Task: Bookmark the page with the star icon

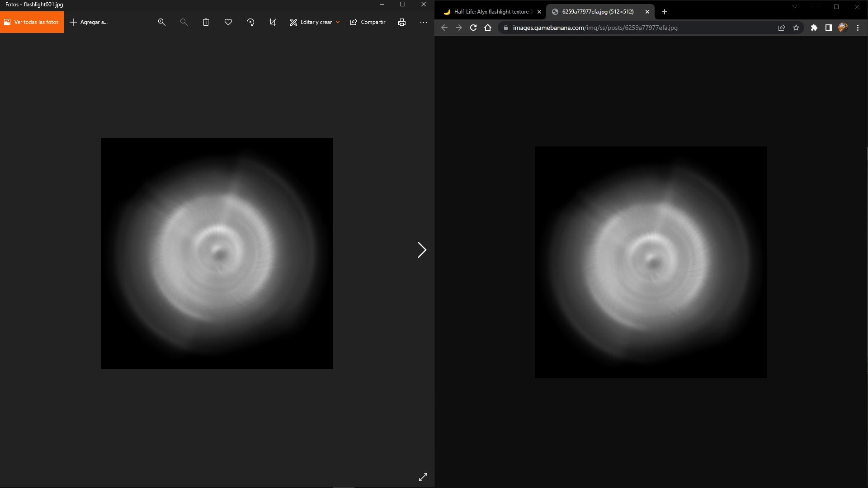Action: click(796, 28)
